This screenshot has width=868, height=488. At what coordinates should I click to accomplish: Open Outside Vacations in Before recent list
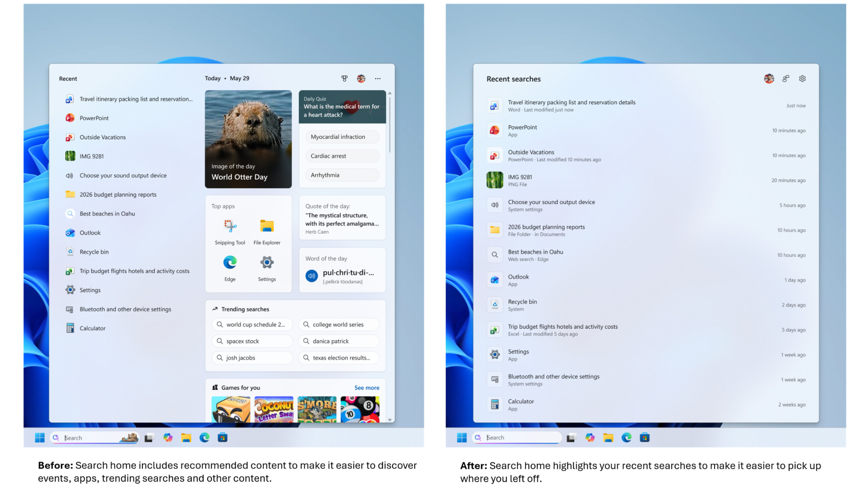[x=127, y=137]
